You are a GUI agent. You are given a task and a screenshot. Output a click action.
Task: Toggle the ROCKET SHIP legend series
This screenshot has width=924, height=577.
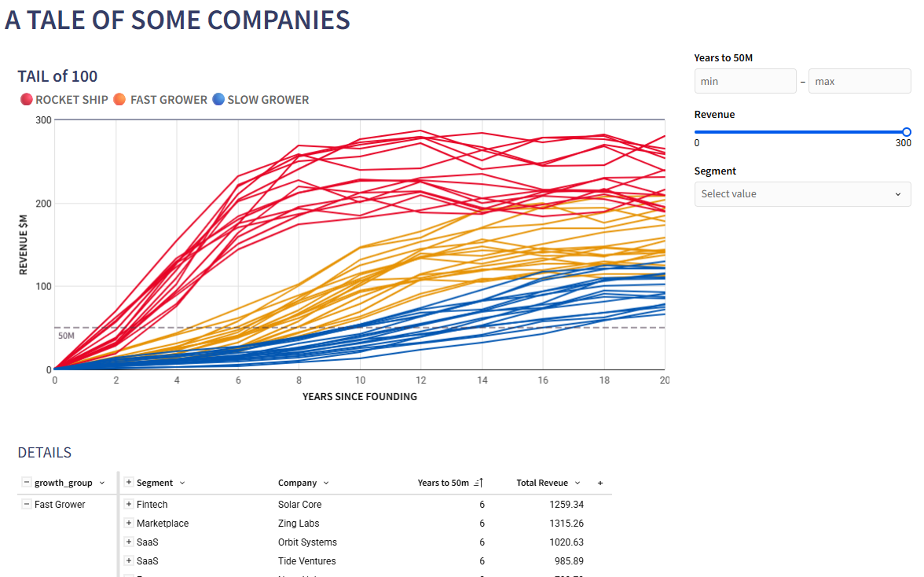pyautogui.click(x=64, y=100)
